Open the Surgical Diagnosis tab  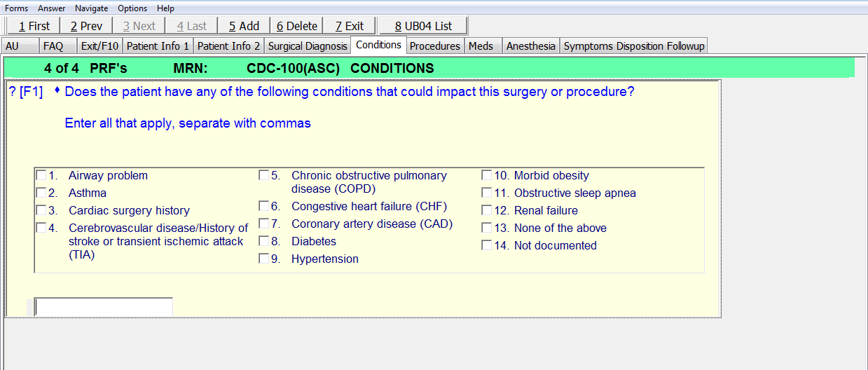308,46
